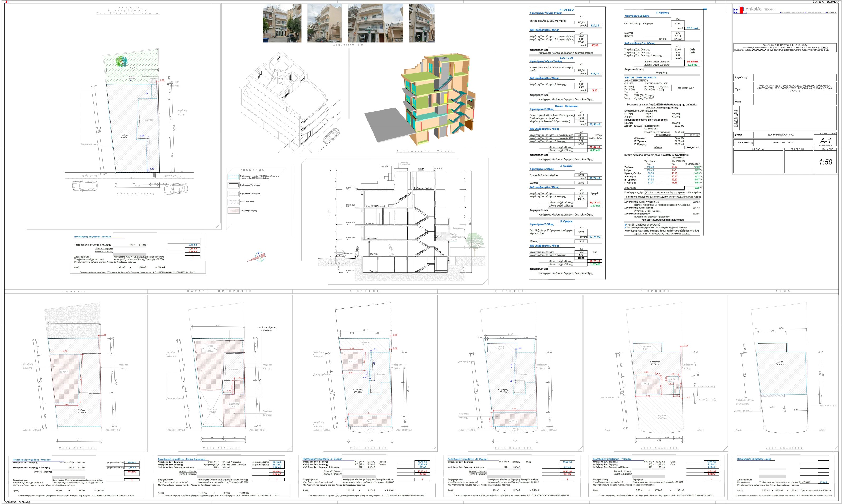
Task: Select the north arrow compass symbol
Action: 257,257
